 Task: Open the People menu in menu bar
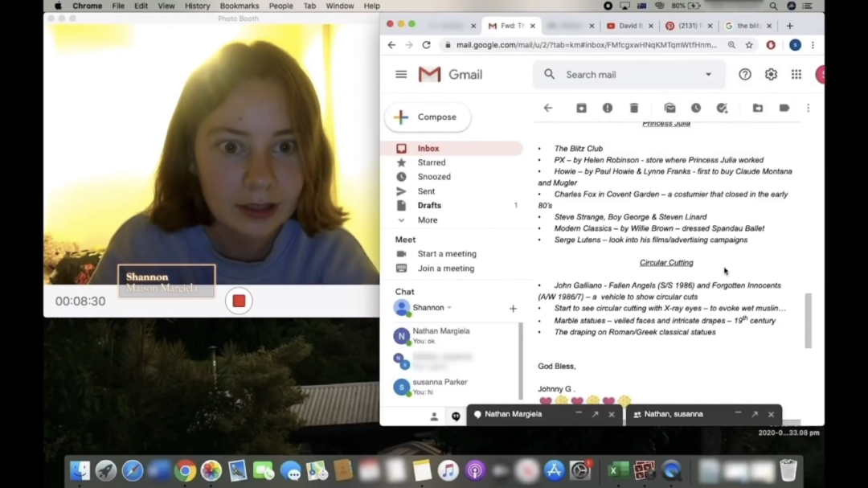tap(280, 6)
